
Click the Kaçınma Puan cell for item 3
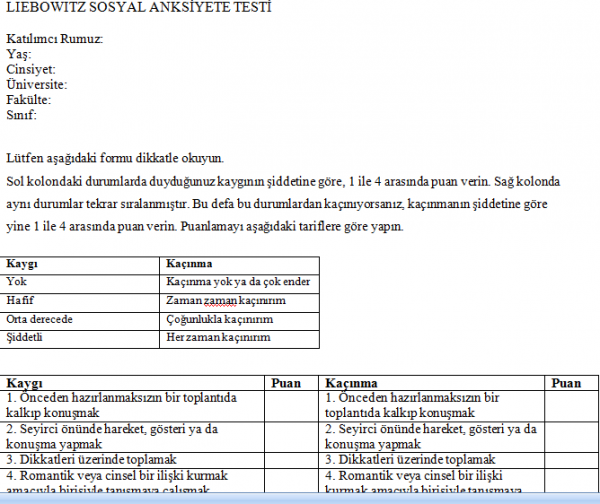point(572,460)
